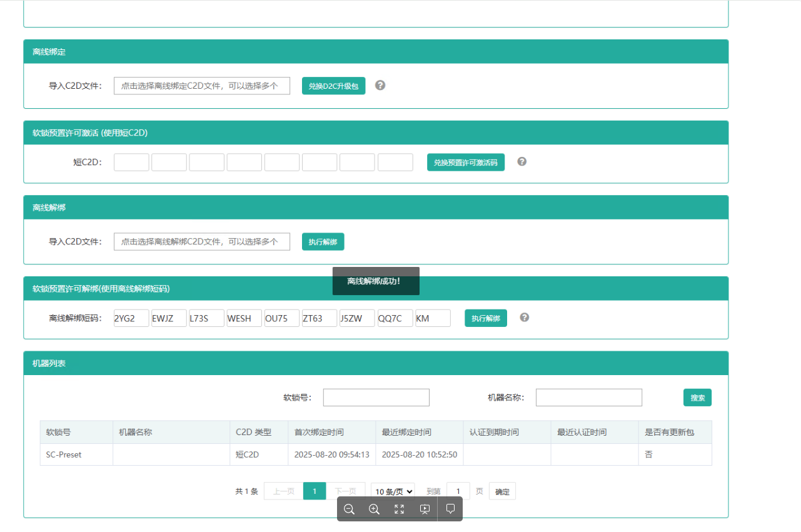The width and height of the screenshot is (801, 532).
Task: Select page 1 in the pagination
Action: click(x=315, y=491)
